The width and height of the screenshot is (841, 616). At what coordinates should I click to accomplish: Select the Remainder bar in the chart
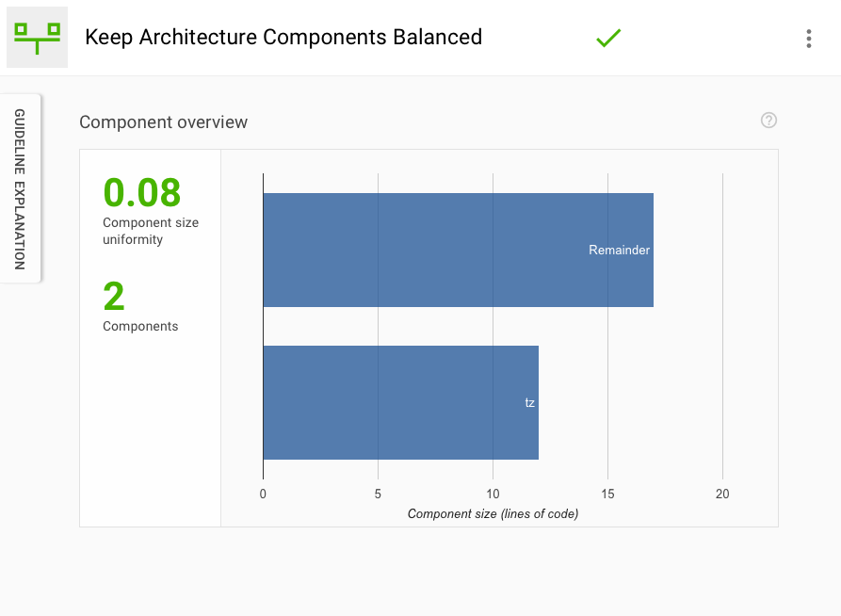point(424,250)
